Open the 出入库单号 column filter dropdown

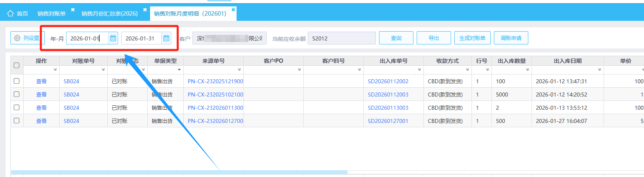pos(419,70)
